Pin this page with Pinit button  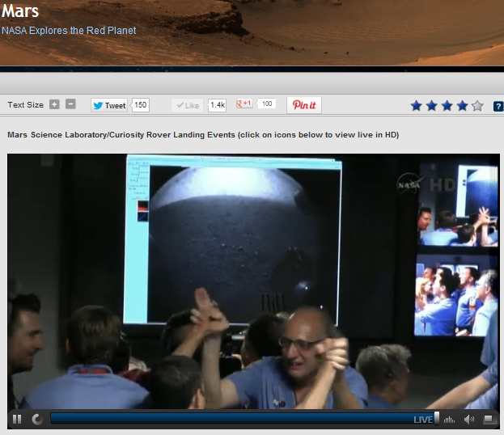(304, 105)
